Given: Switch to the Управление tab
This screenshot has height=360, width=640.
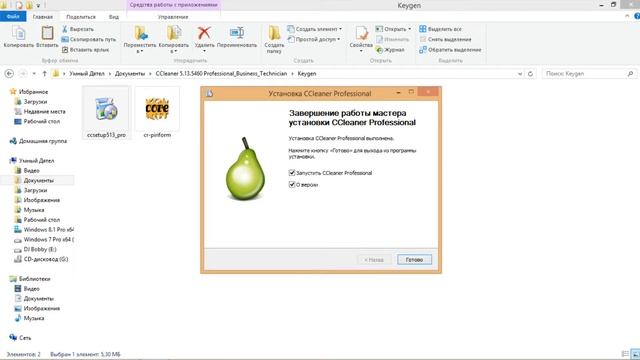Looking at the screenshot, I should (x=173, y=17).
